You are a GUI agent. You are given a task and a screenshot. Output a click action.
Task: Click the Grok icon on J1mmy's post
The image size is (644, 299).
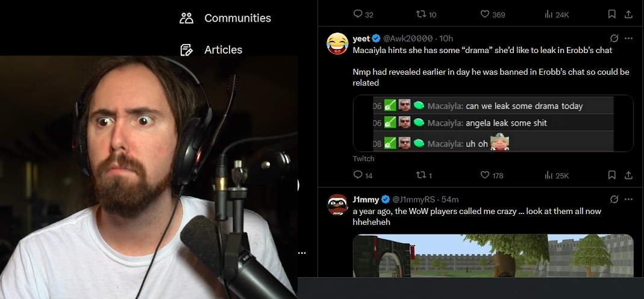point(614,199)
